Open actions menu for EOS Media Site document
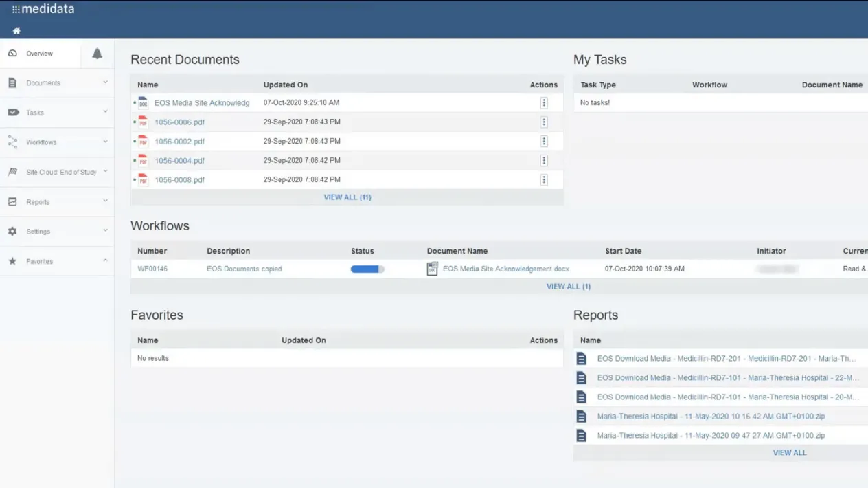The image size is (868, 488). click(x=543, y=103)
